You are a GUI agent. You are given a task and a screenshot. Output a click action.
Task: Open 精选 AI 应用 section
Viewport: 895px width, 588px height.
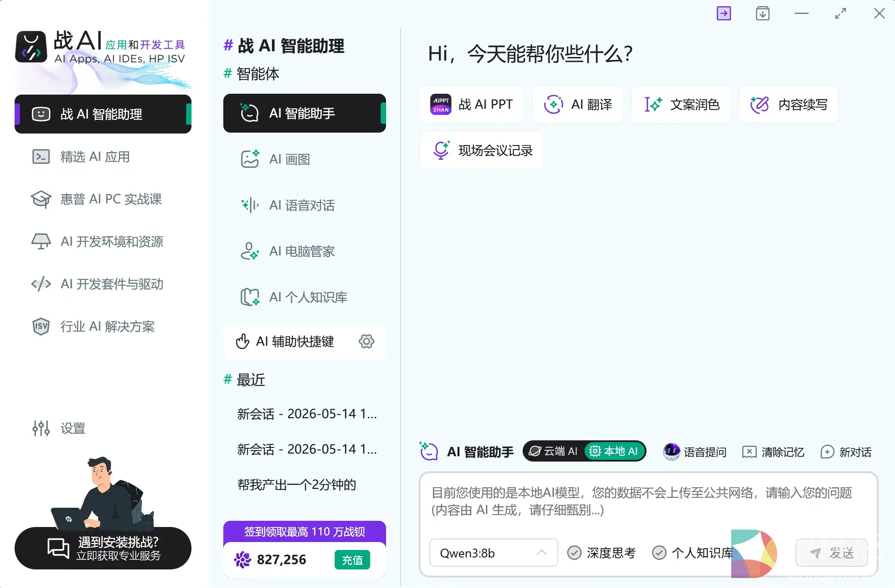pyautogui.click(x=103, y=157)
